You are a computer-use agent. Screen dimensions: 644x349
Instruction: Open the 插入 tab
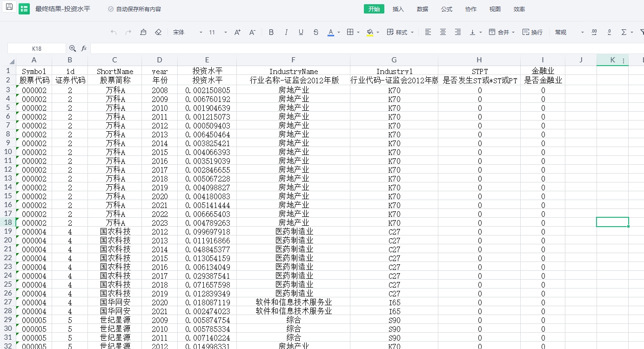point(398,9)
